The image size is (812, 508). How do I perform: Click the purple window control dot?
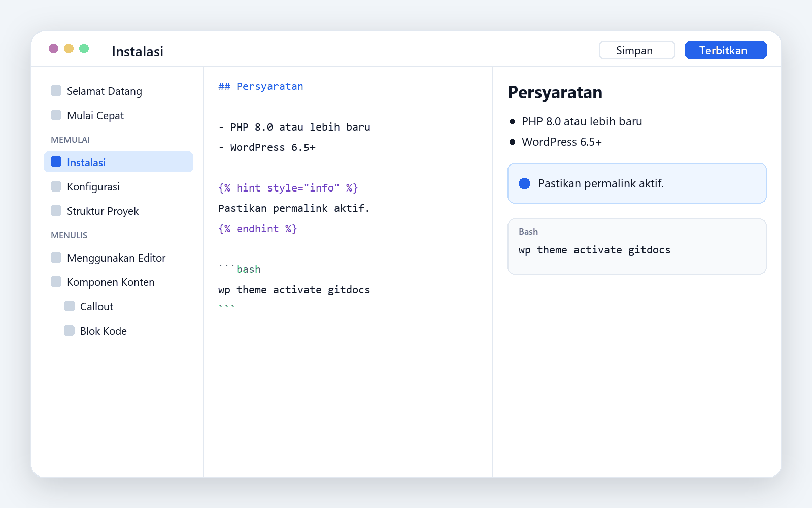coord(53,48)
